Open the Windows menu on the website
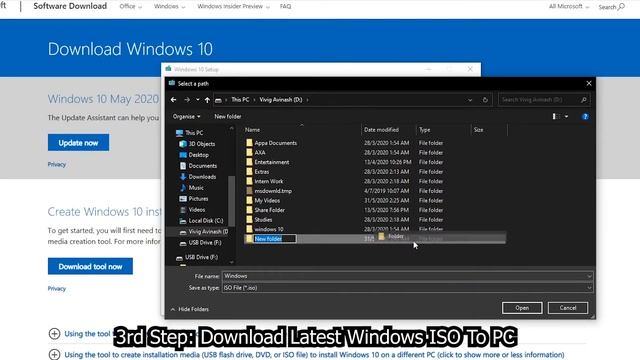Screen dimensions: 640x360 [169, 7]
